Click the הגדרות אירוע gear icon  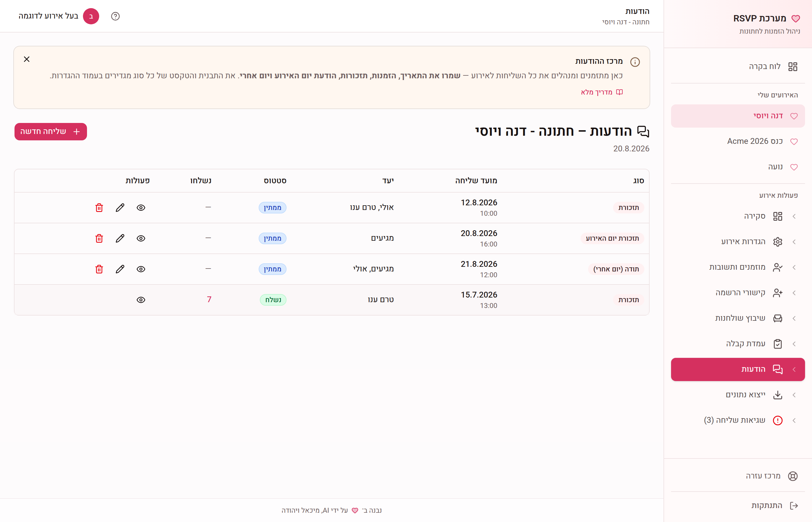(778, 242)
